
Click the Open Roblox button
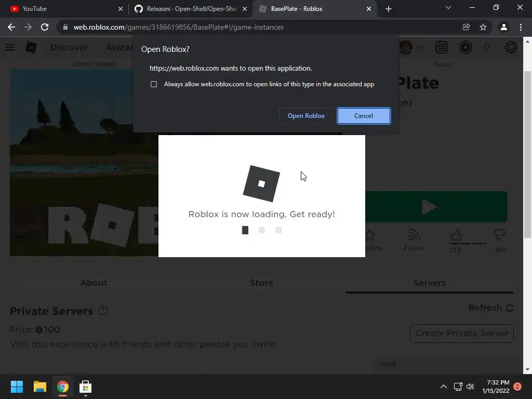click(x=306, y=116)
